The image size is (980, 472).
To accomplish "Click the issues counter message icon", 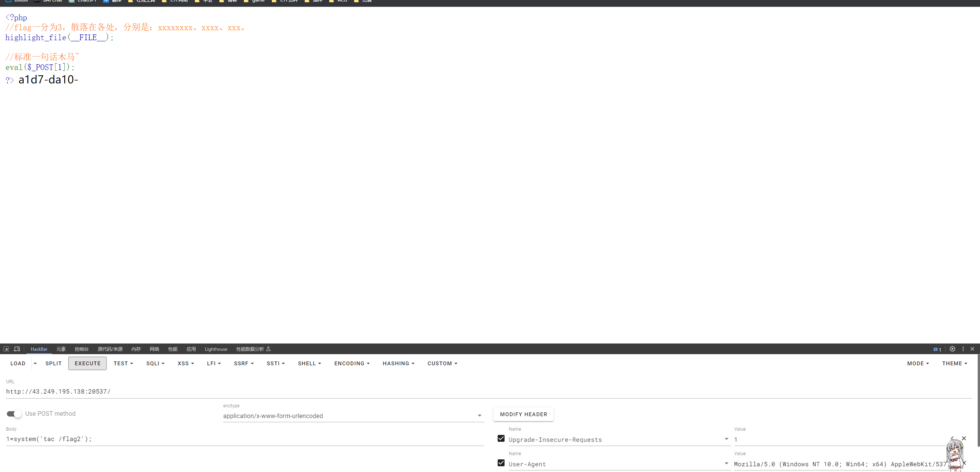I will click(x=937, y=349).
